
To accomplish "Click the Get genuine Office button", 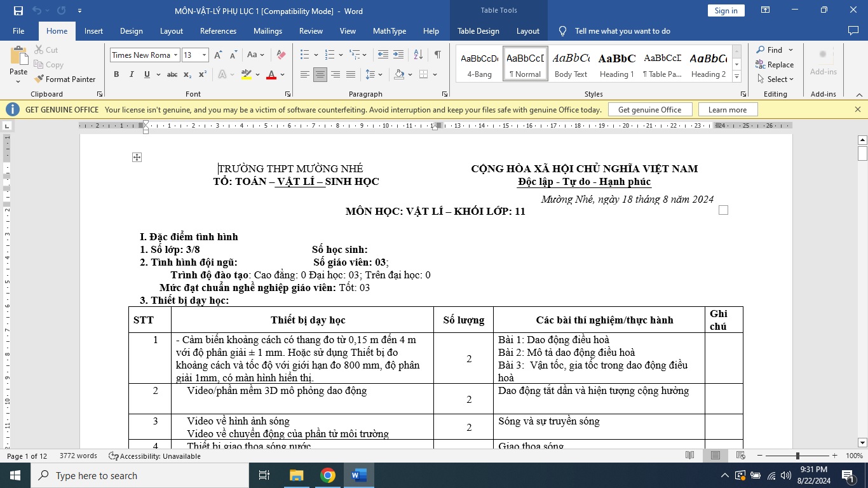I will 649,109.
